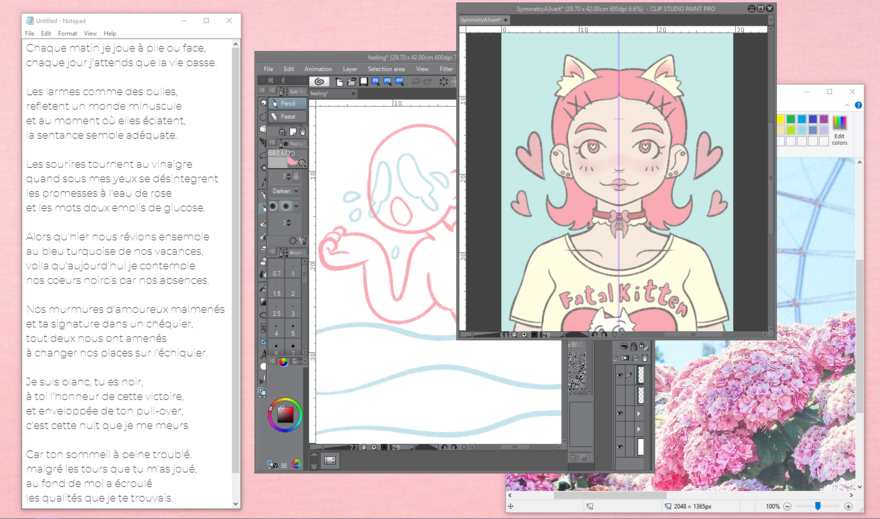The image size is (880, 519).
Task: Toggle visibility eye of middle layer
Action: [x=620, y=412]
